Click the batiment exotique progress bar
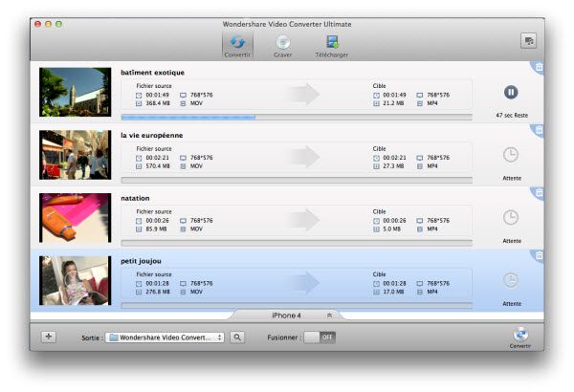The height and width of the screenshot is (392, 574). (297, 118)
